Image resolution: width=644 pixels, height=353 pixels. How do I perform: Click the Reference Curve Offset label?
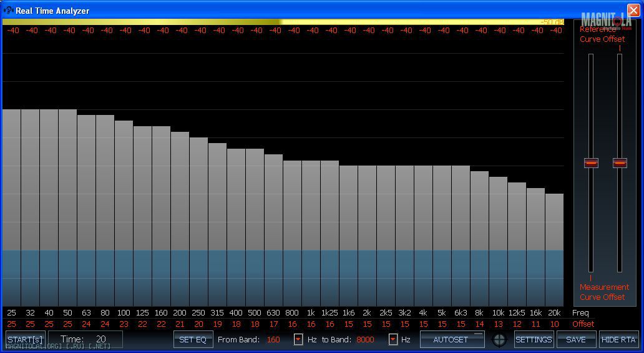[x=602, y=34]
